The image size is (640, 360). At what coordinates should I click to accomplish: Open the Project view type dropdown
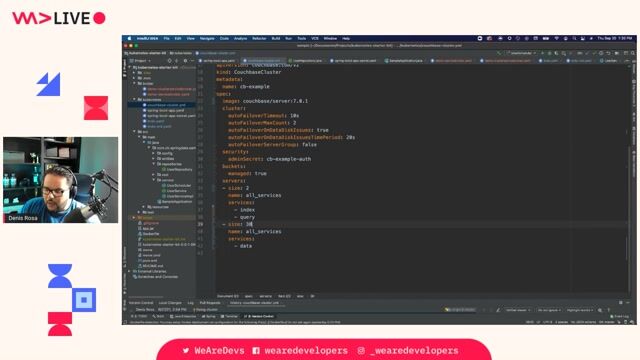141,61
